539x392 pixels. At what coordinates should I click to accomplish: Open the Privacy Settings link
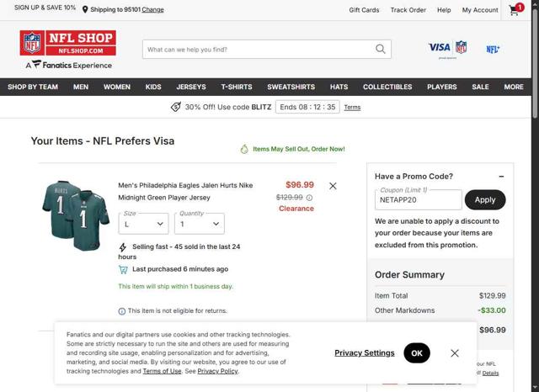[x=364, y=353]
